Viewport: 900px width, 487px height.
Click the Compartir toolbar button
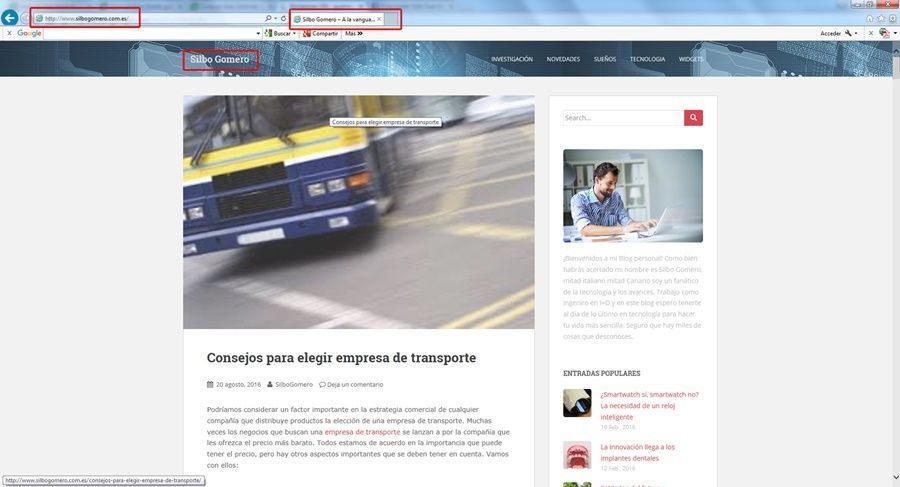[x=320, y=33]
